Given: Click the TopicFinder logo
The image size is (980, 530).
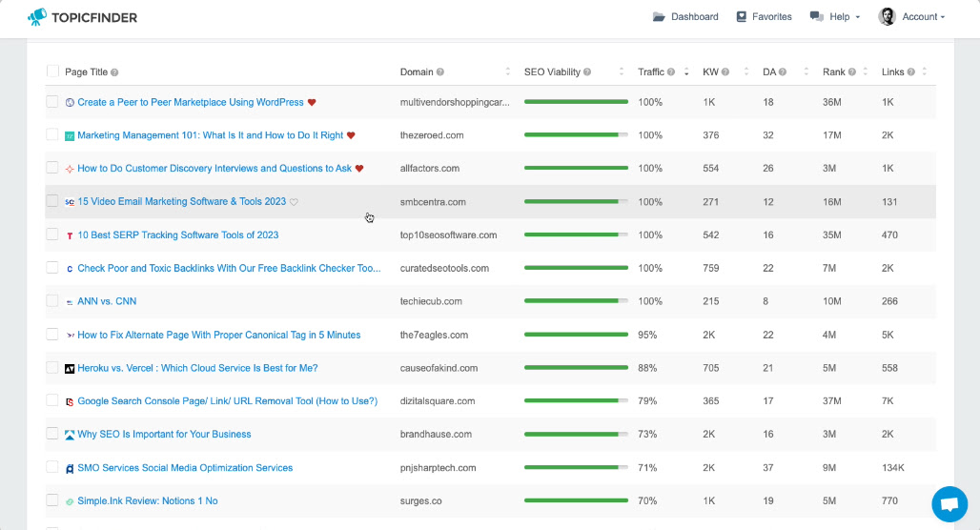Looking at the screenshot, I should 82,17.
